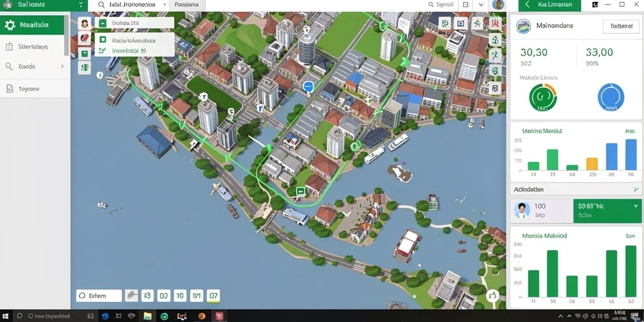Screen dimensions: 644x322
Task: Toggle the green checkbox in the first map overlay row
Action: [103, 23]
